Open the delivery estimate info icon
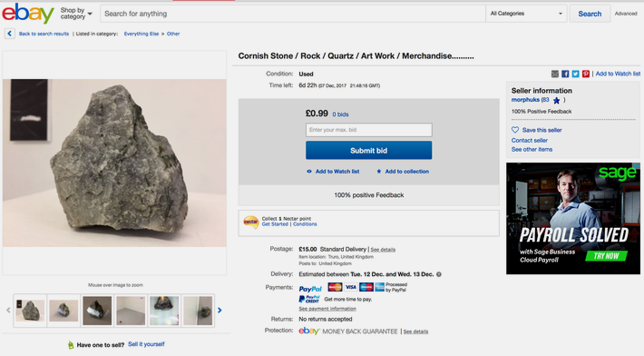The height and width of the screenshot is (356, 644). (x=439, y=274)
